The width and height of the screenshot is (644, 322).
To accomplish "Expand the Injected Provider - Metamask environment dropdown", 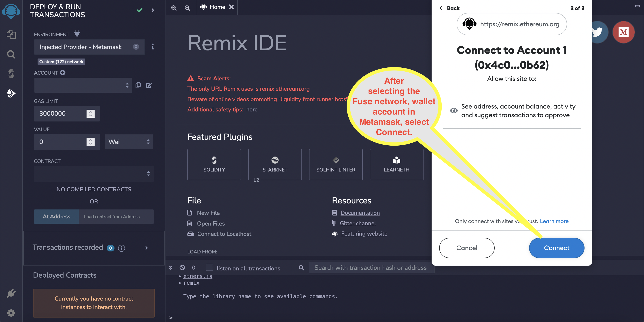I will click(x=89, y=47).
